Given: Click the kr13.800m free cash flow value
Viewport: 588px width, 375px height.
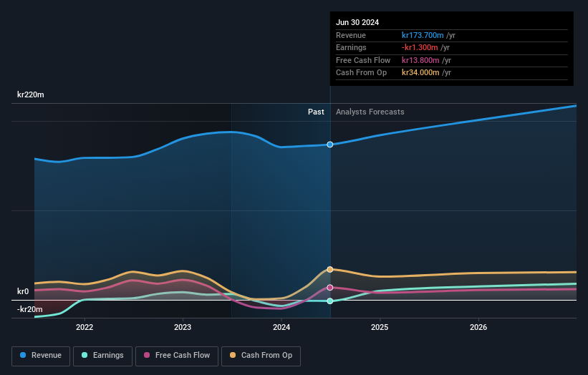Looking at the screenshot, I should 420,60.
